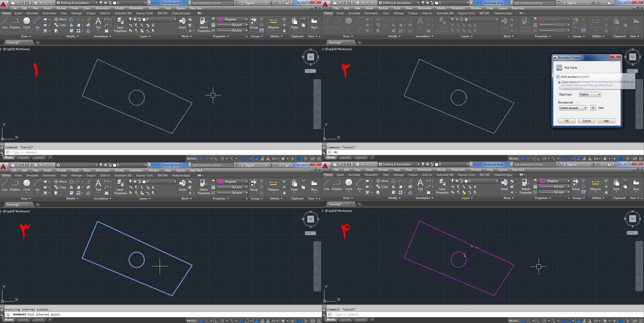Toggle grid display in the top-left status bar

click(201, 159)
